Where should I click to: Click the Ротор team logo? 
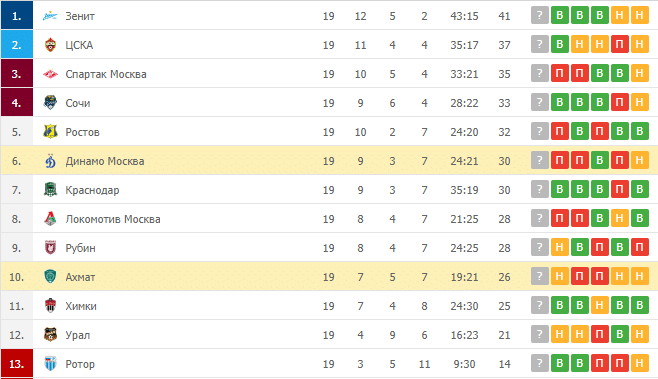click(x=50, y=363)
